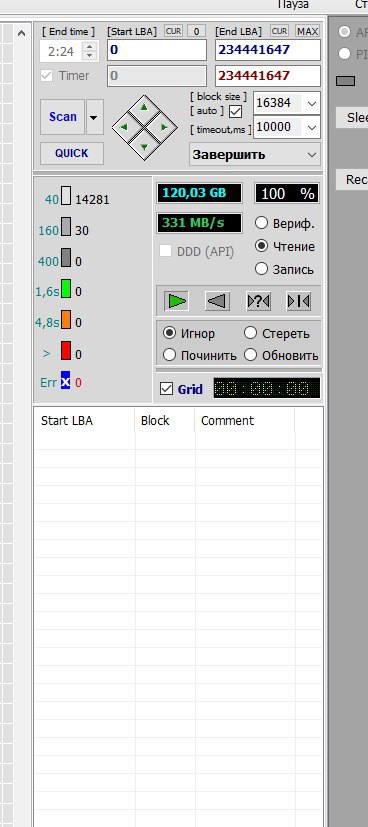The image size is (368, 827).
Task: Click the reverse scan arrow button
Action: (217, 301)
